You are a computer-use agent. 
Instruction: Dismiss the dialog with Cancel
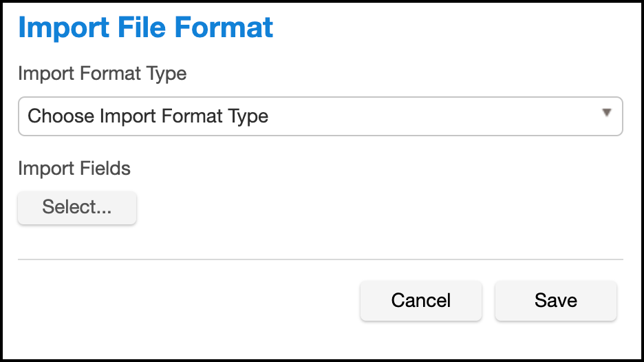[421, 301]
